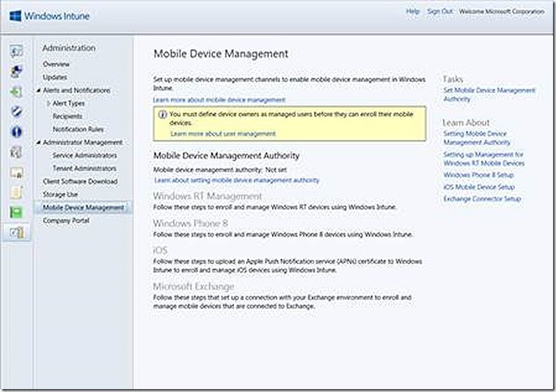Click the Windows RT Management heading
The height and width of the screenshot is (392, 556).
pyautogui.click(x=208, y=196)
